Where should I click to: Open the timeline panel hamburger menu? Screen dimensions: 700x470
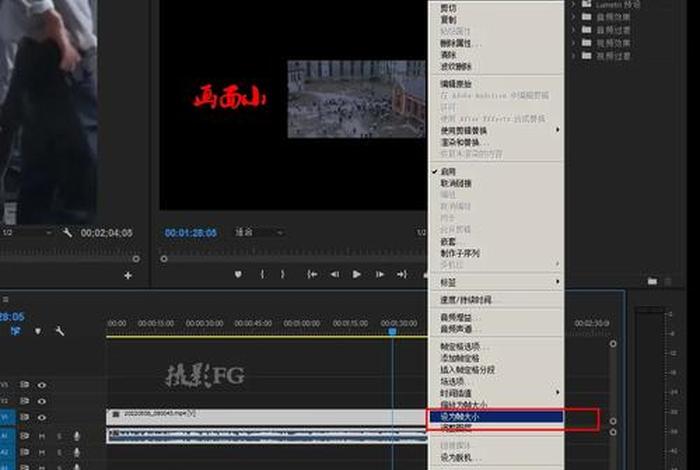click(5, 299)
